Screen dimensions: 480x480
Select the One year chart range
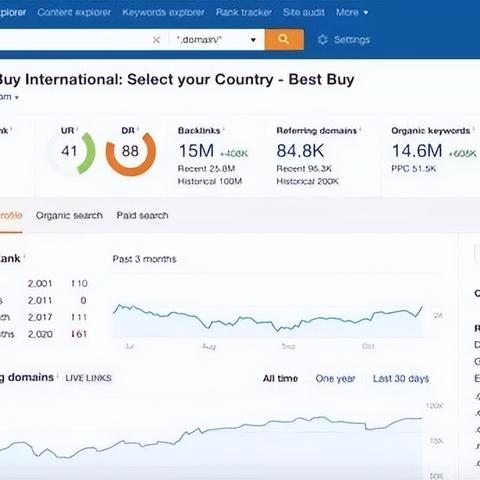[x=335, y=379]
